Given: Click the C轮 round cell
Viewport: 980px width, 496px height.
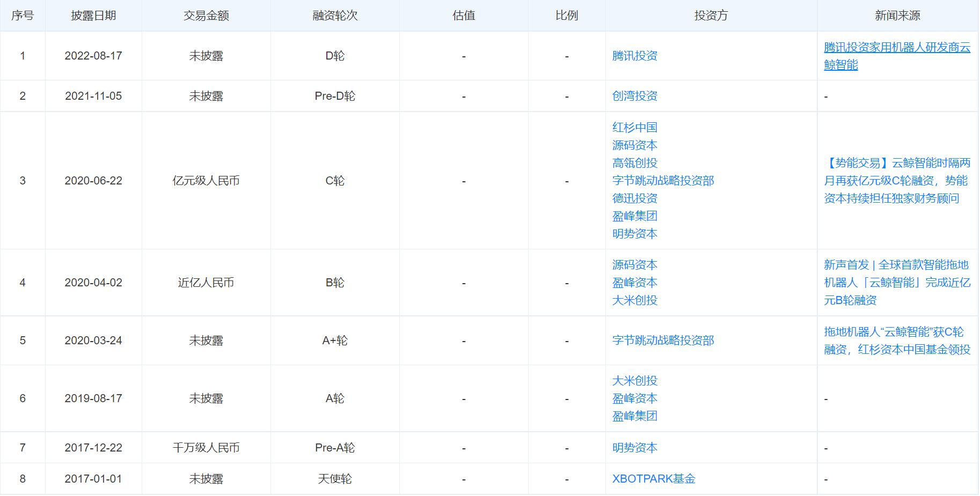Looking at the screenshot, I should pyautogui.click(x=335, y=181).
